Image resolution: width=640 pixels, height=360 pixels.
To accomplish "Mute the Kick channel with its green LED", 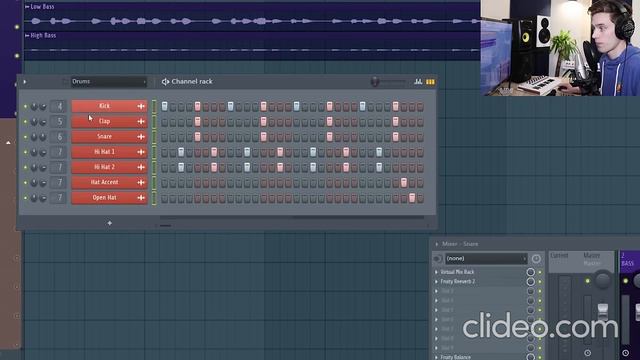I will (x=25, y=107).
